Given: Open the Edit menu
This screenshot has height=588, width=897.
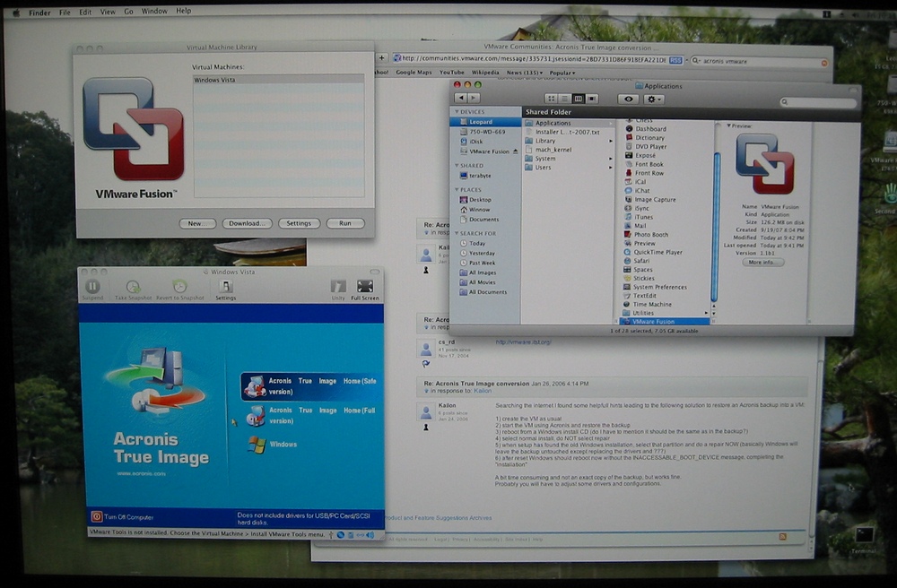Looking at the screenshot, I should coord(85,12).
